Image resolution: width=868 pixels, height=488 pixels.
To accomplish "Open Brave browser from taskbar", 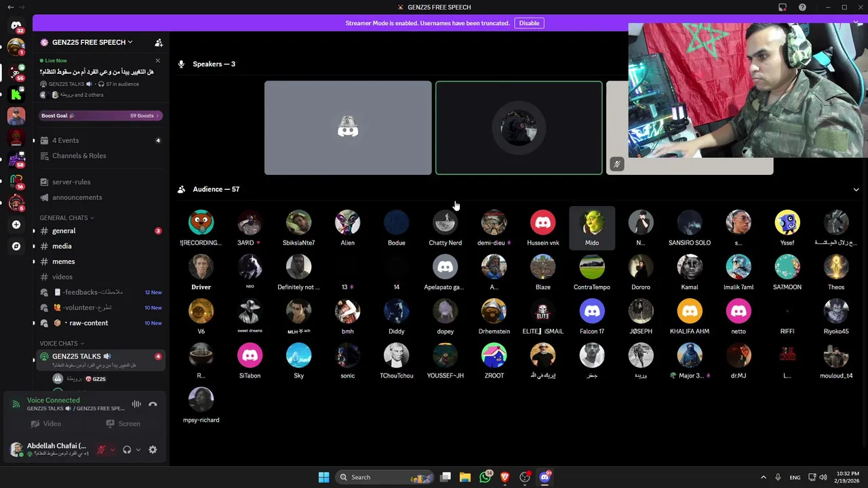I will (505, 477).
